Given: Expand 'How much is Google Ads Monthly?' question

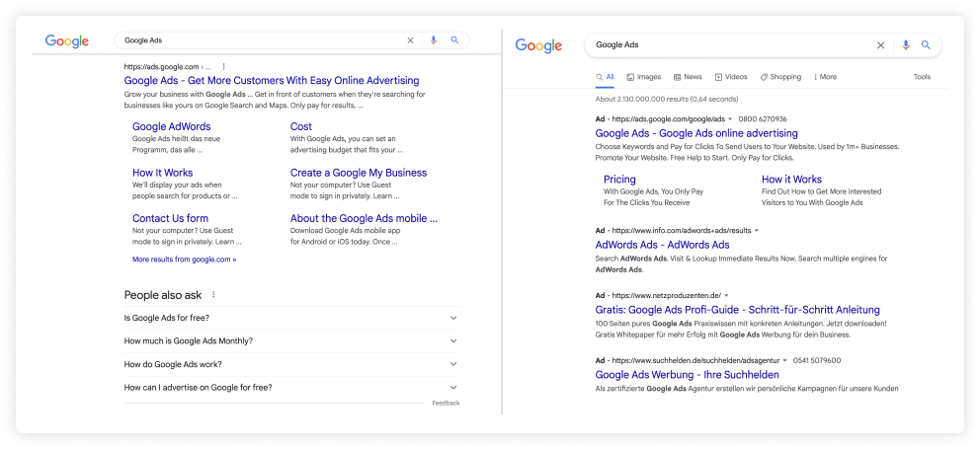Looking at the screenshot, I should (291, 341).
